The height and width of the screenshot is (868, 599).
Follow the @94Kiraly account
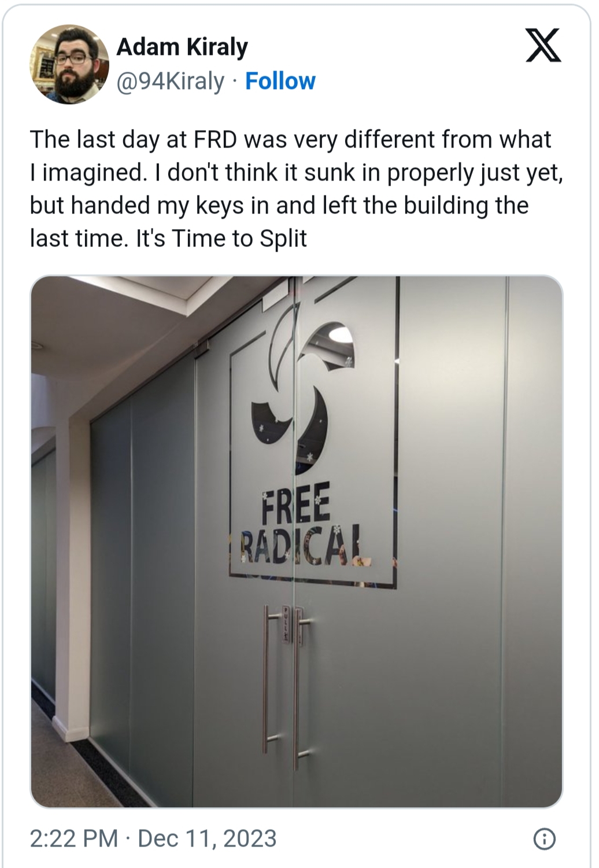click(280, 81)
